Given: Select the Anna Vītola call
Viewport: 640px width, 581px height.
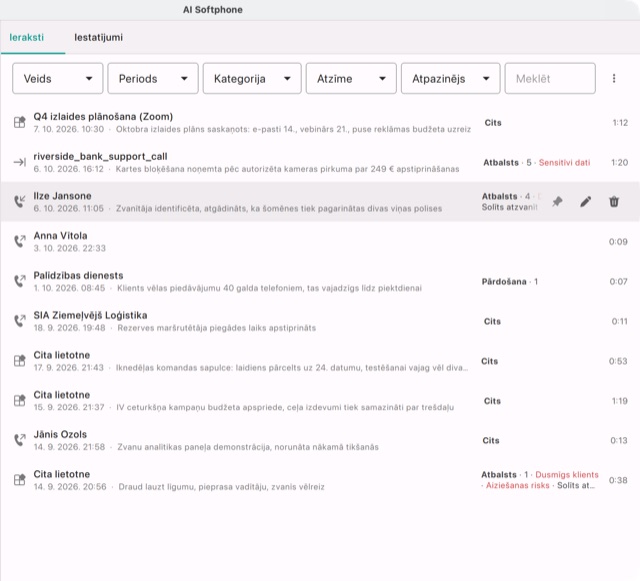Looking at the screenshot, I should pos(320,242).
